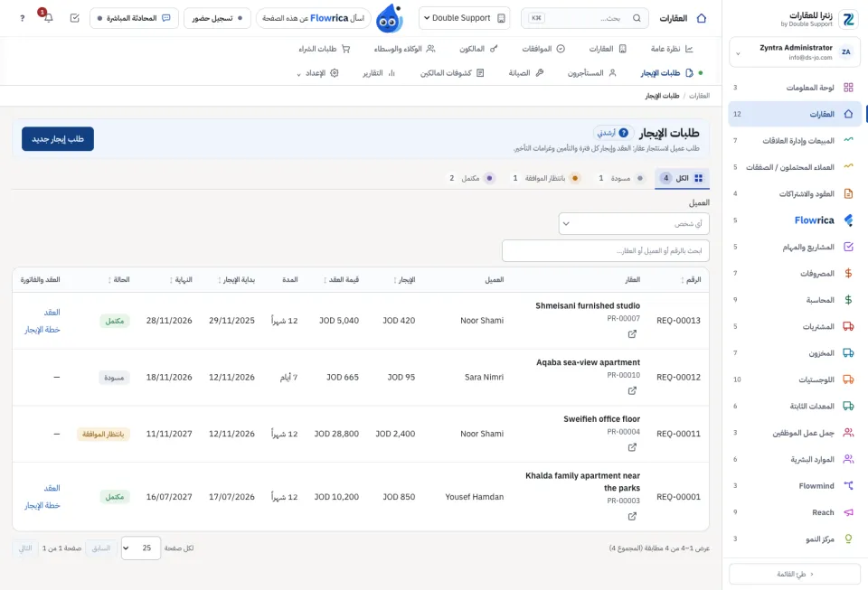This screenshot has height=590, width=868.
Task: Sort table by الرقم column
Action: (x=691, y=280)
